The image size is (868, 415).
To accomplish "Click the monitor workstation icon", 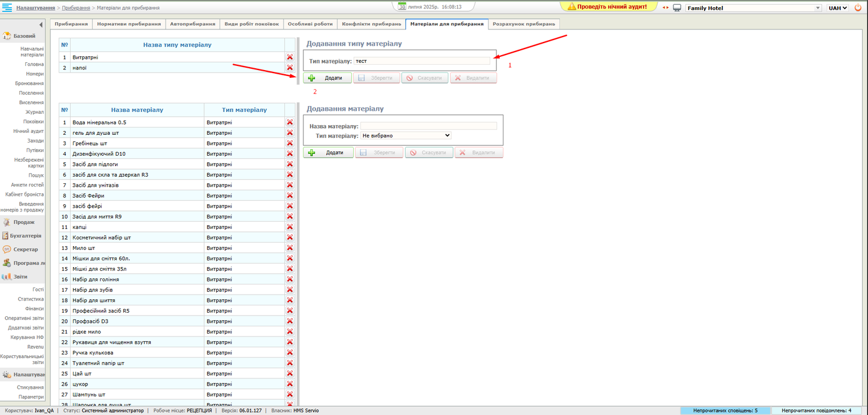I will click(677, 8).
